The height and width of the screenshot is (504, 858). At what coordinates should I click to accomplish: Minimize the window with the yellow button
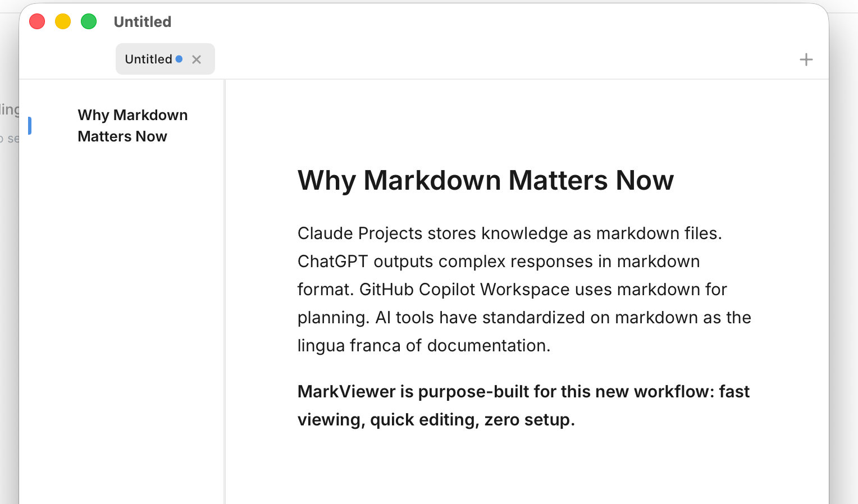click(x=63, y=22)
